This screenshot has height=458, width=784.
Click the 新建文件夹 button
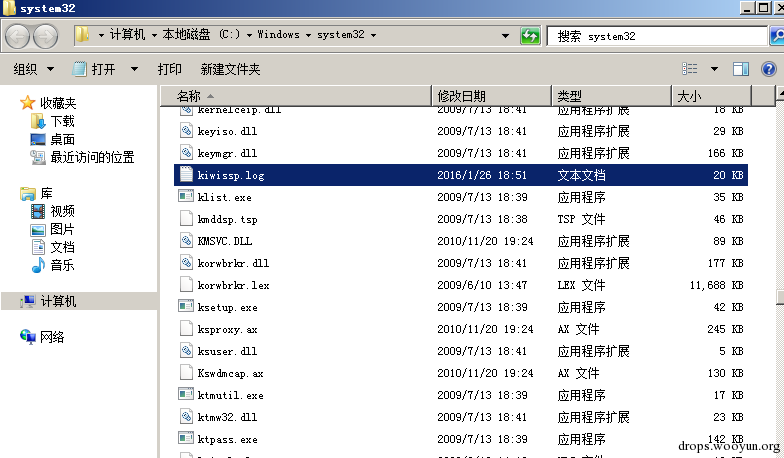[x=230, y=69]
